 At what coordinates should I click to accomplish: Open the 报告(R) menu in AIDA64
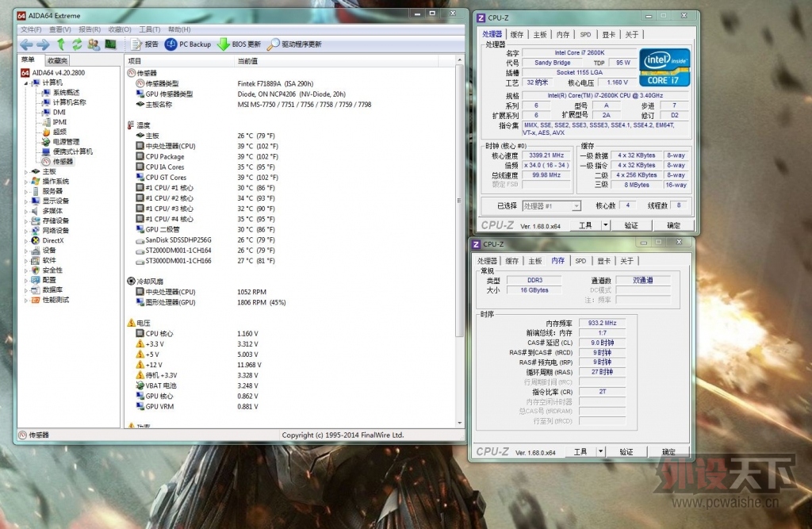[90, 29]
